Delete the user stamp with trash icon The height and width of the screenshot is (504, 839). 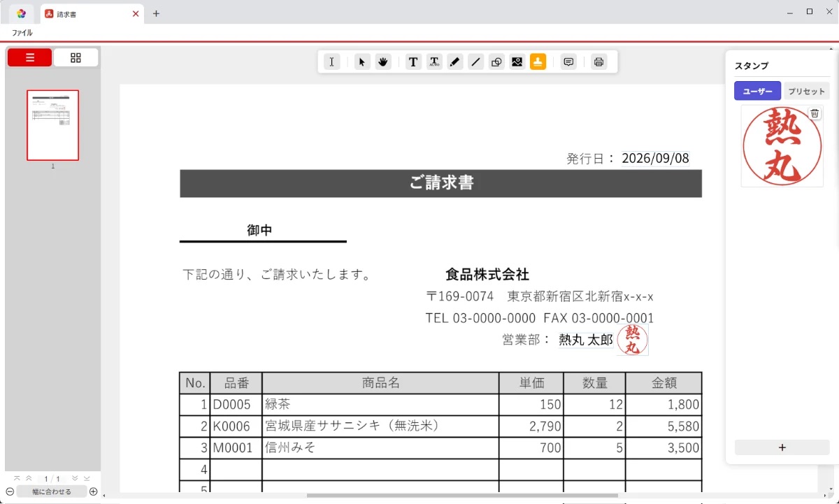pyautogui.click(x=815, y=113)
